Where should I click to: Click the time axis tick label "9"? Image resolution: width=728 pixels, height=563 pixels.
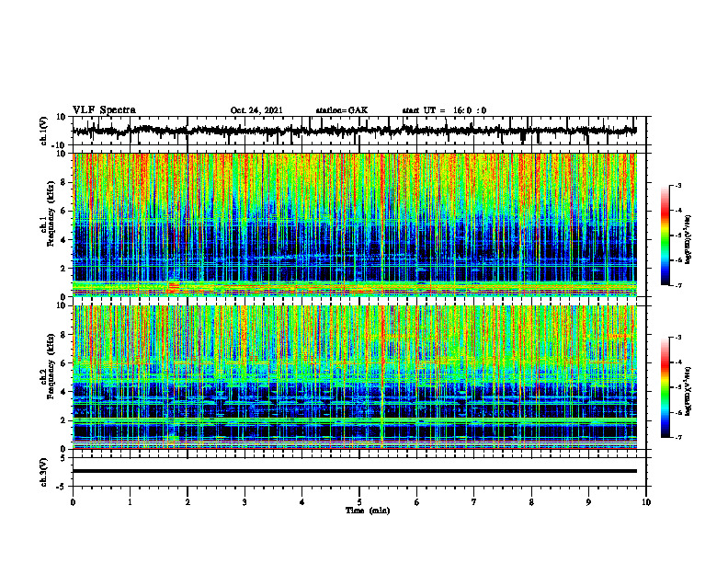[588, 502]
